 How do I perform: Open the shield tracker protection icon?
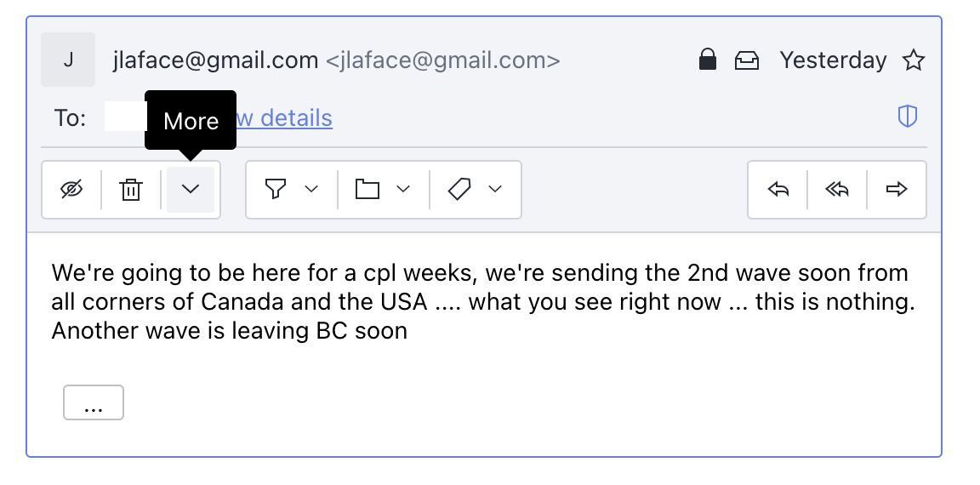[908, 117]
